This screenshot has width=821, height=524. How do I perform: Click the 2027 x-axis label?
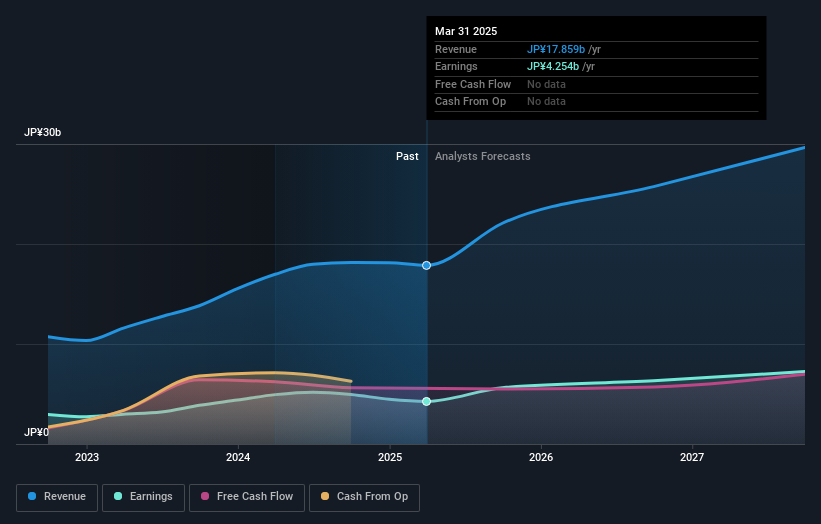pos(692,458)
